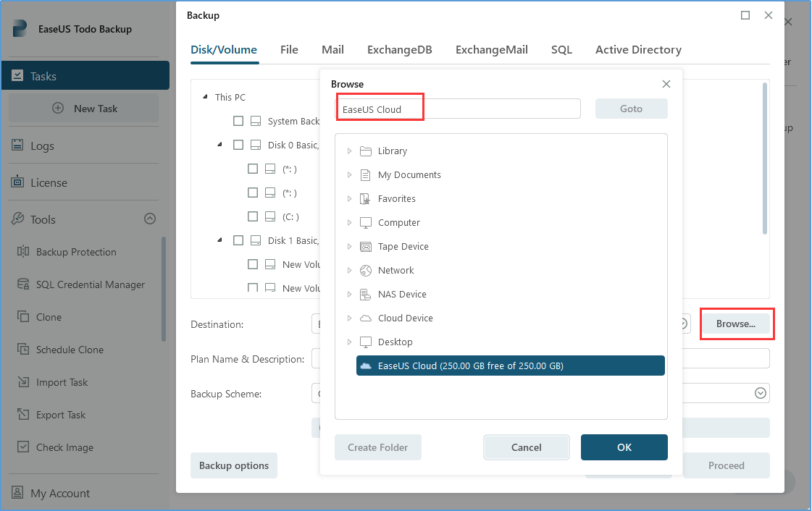Viewport: 812px width, 511px height.
Task: Check the Disk 1 Basic checkbox
Action: click(x=238, y=240)
